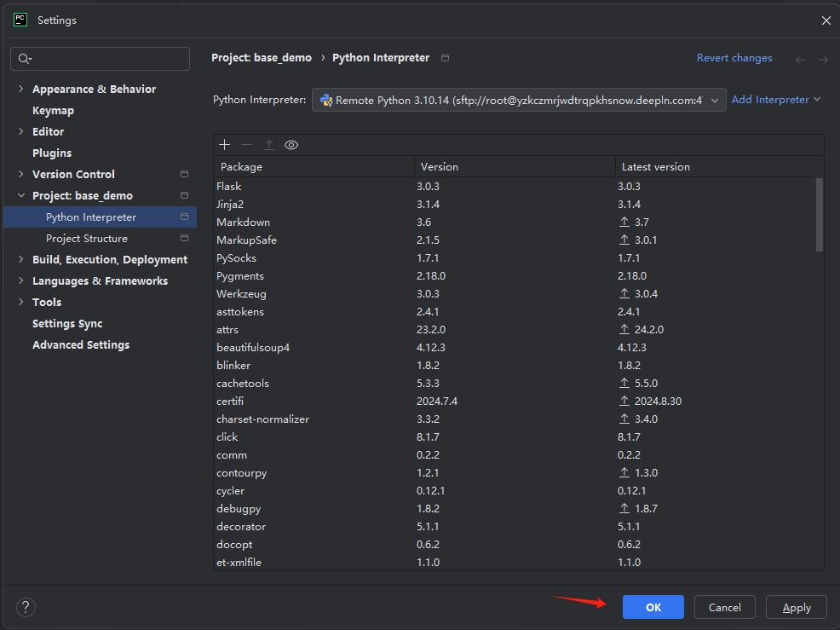Click project icon beside Project Structure item
Viewport: 840px width, 630px height.
tap(184, 238)
